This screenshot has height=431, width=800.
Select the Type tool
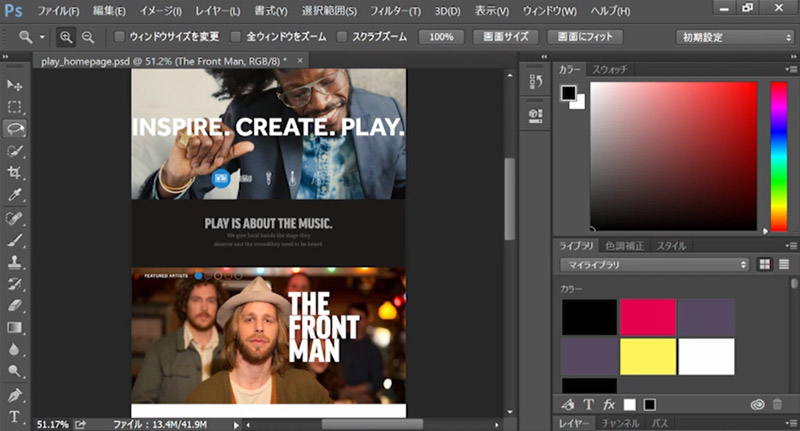point(14,417)
